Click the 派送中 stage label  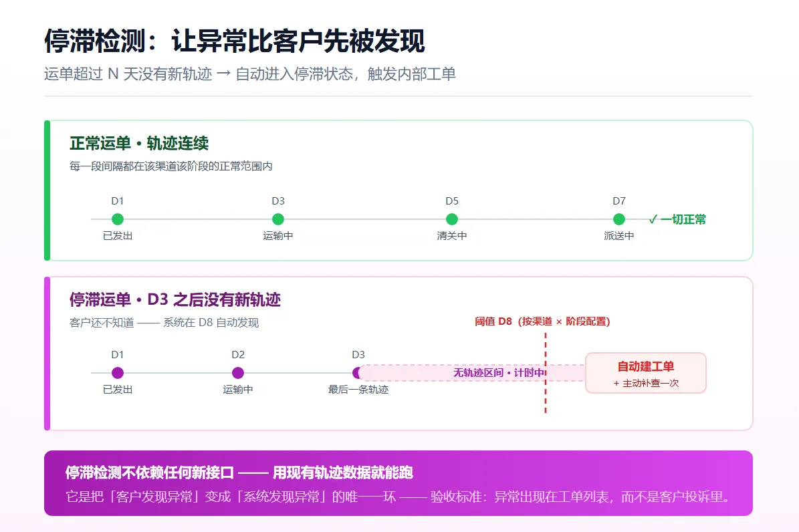618,236
